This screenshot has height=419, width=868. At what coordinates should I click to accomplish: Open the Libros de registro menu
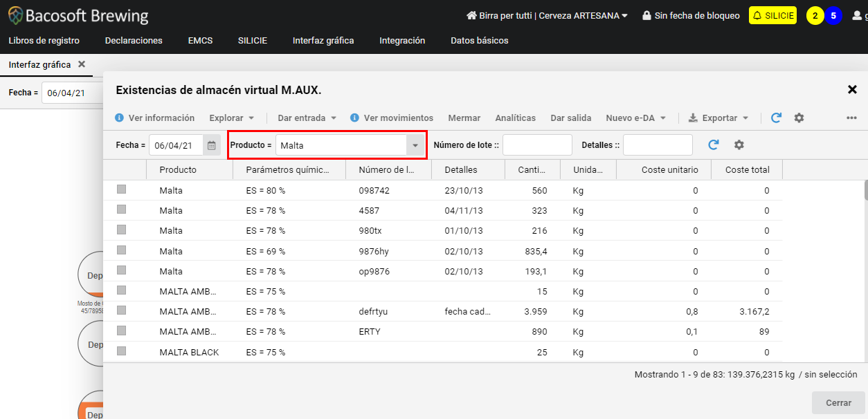pyautogui.click(x=44, y=41)
